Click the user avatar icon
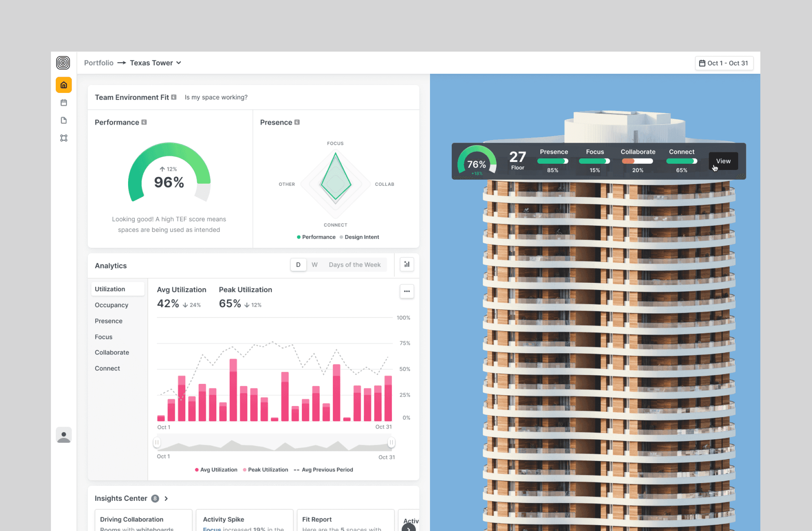The image size is (812, 531). [63, 435]
